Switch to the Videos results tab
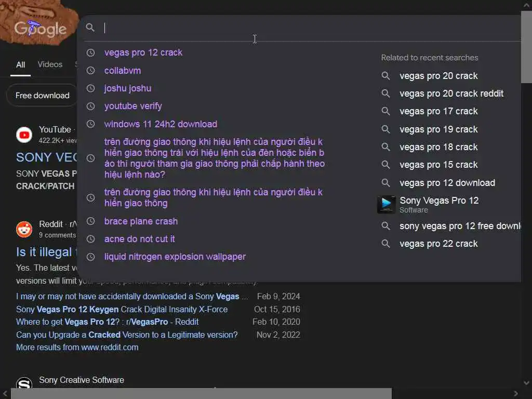The width and height of the screenshot is (532, 399). [50, 64]
